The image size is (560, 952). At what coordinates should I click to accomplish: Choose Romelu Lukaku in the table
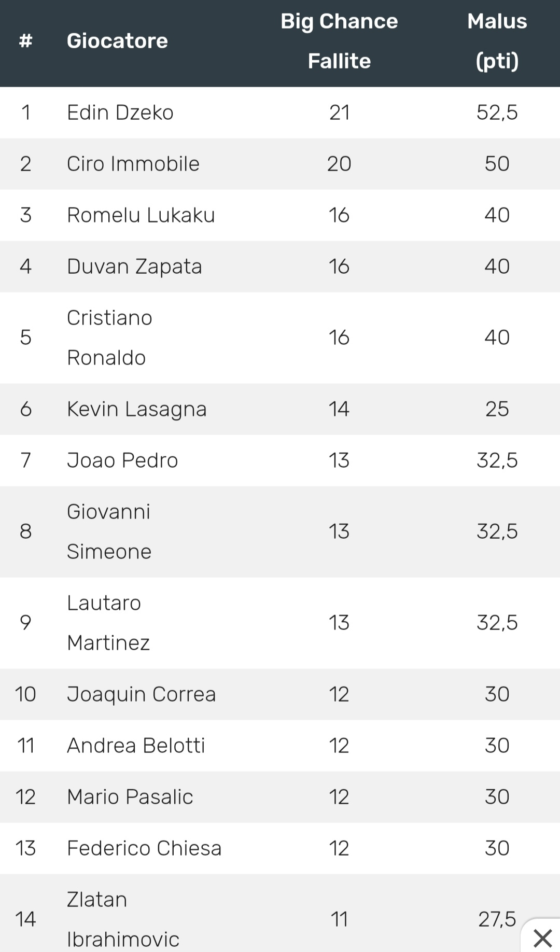141,215
